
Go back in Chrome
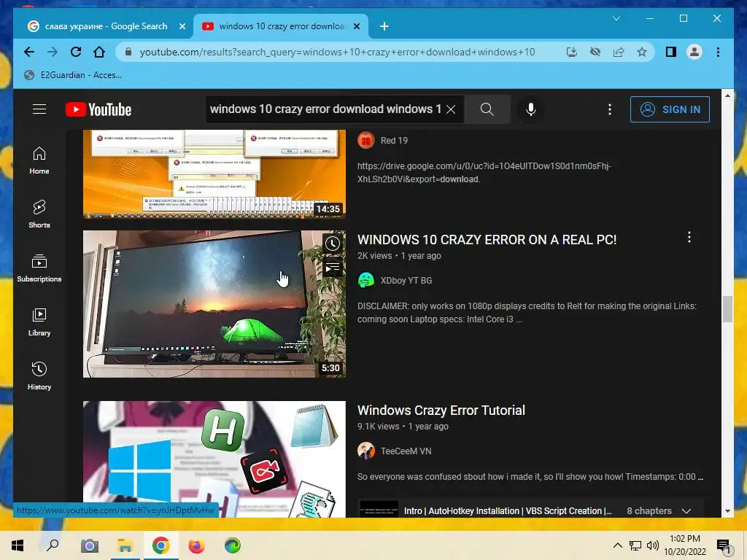click(x=29, y=52)
